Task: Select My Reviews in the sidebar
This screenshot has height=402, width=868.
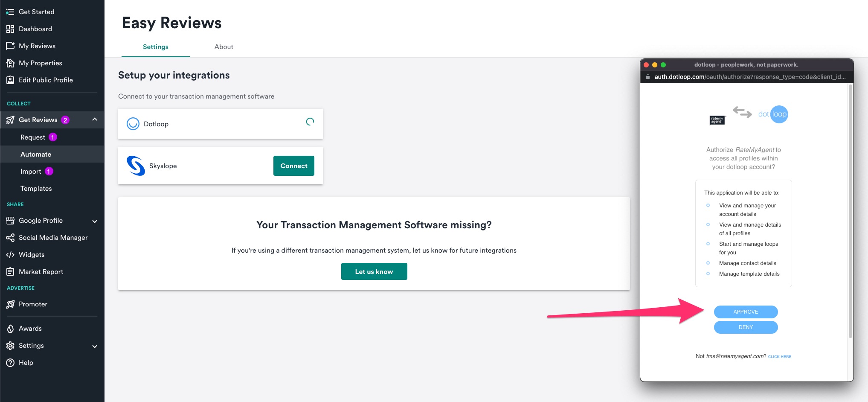Action: 37,46
